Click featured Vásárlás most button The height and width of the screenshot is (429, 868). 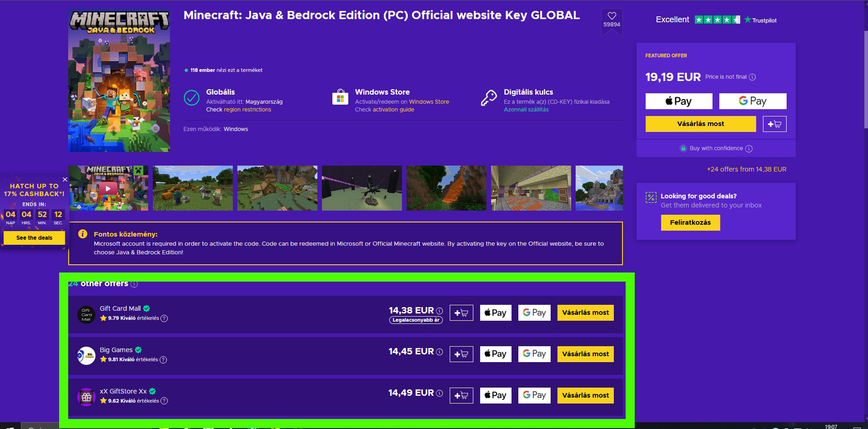pyautogui.click(x=701, y=124)
